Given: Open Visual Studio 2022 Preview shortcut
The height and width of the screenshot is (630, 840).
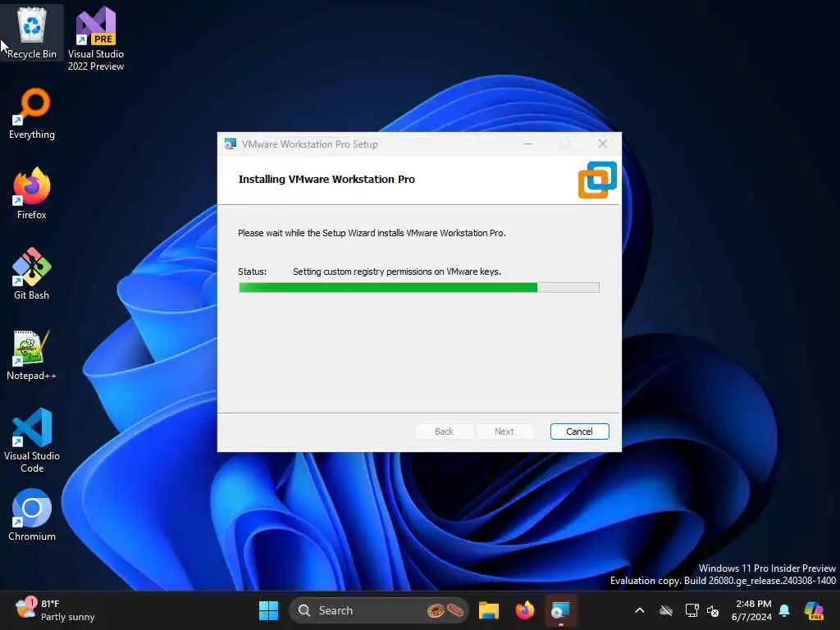Looking at the screenshot, I should [x=96, y=39].
